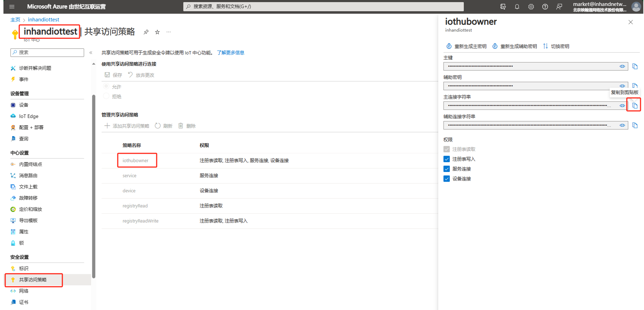Reveal the 主键 value with eye icon

pyautogui.click(x=622, y=66)
